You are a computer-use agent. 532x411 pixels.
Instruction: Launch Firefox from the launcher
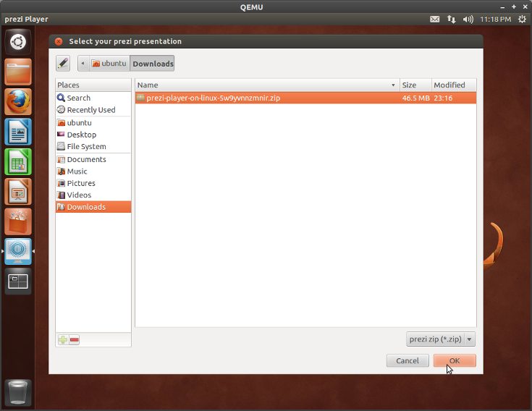[18, 102]
